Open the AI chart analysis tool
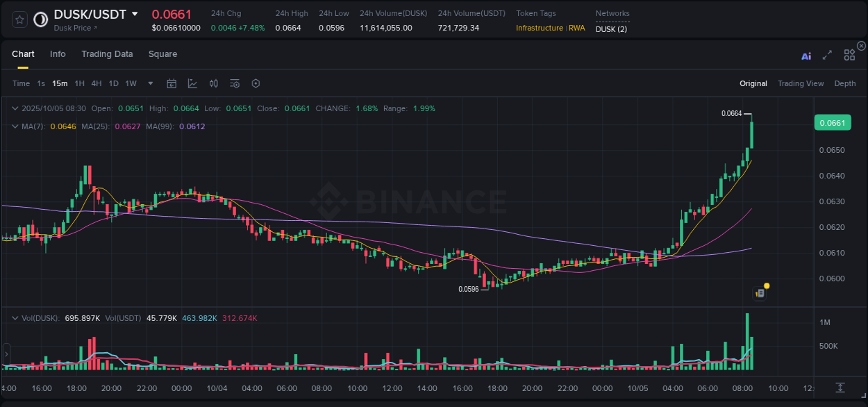Viewport: 868px width, 407px height. [x=806, y=55]
